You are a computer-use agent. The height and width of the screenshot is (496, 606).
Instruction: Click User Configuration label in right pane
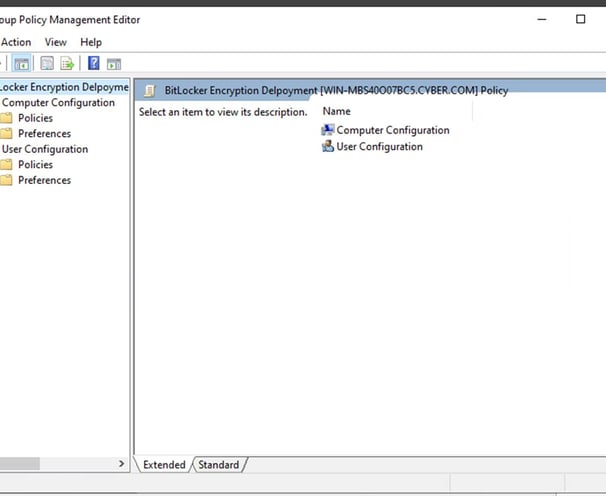click(x=380, y=147)
